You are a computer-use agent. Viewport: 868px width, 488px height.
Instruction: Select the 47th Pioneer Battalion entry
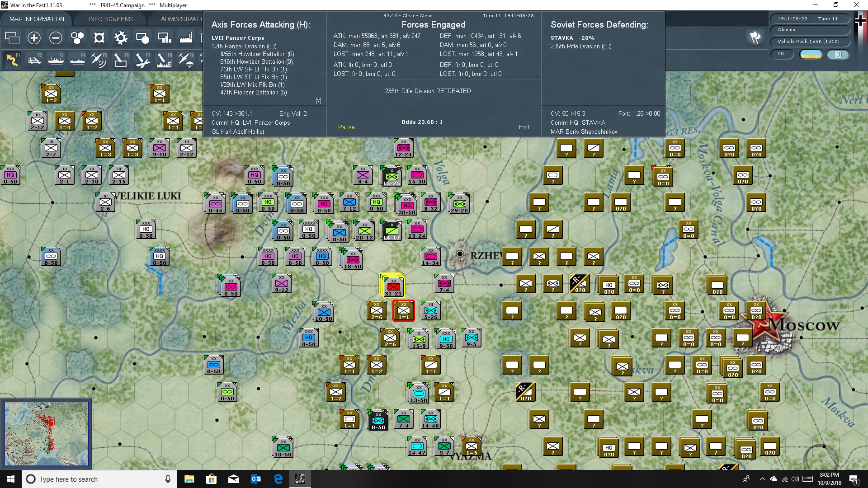click(254, 92)
